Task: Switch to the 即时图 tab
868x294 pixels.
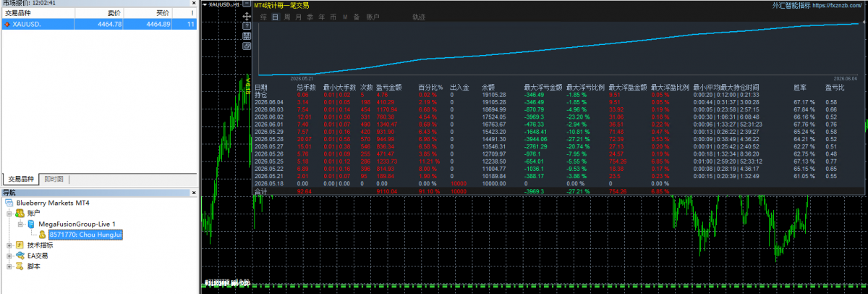Action: (x=54, y=179)
